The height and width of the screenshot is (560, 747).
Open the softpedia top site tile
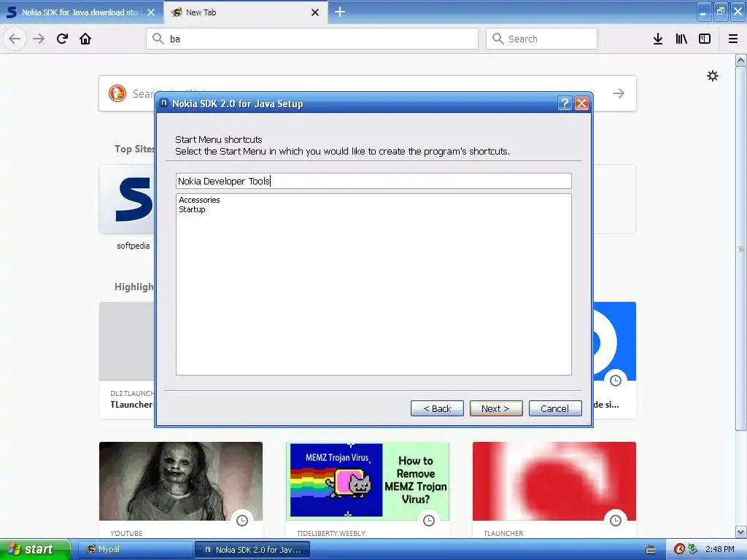[128, 200]
